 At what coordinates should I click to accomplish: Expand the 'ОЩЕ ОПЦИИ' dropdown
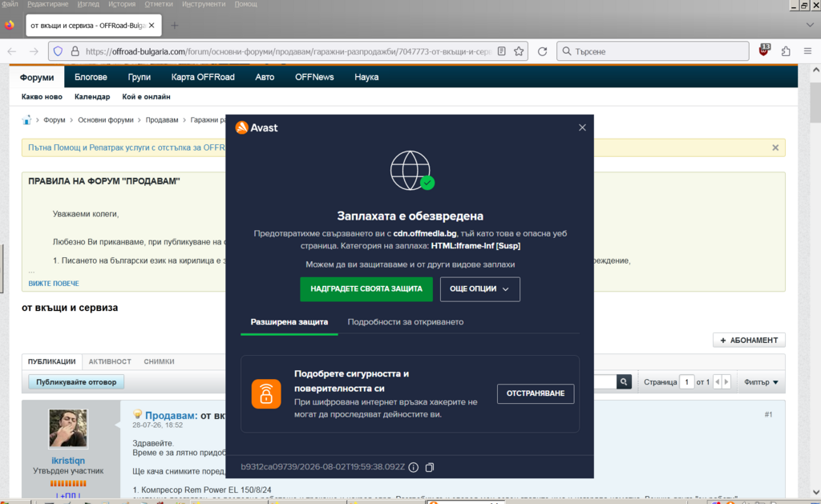click(480, 289)
